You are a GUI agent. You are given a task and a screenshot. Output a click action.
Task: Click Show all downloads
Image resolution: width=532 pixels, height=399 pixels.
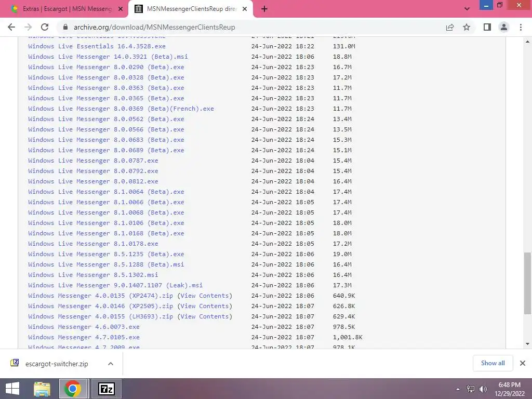pos(493,363)
